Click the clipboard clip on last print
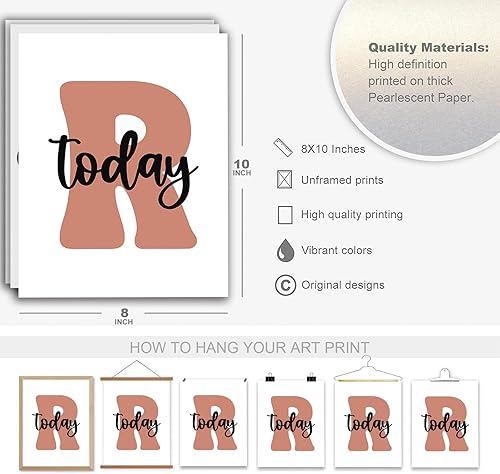The image size is (500, 474). pyautogui.click(x=445, y=375)
